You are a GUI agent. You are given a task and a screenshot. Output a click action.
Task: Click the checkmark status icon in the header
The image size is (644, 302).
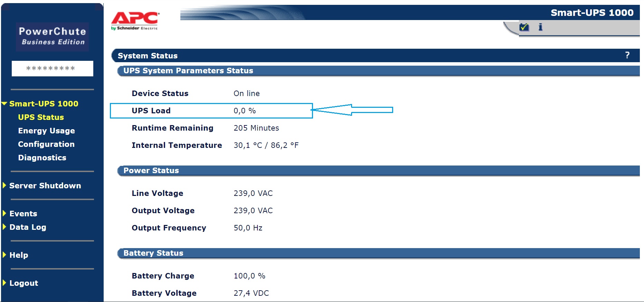tap(524, 27)
